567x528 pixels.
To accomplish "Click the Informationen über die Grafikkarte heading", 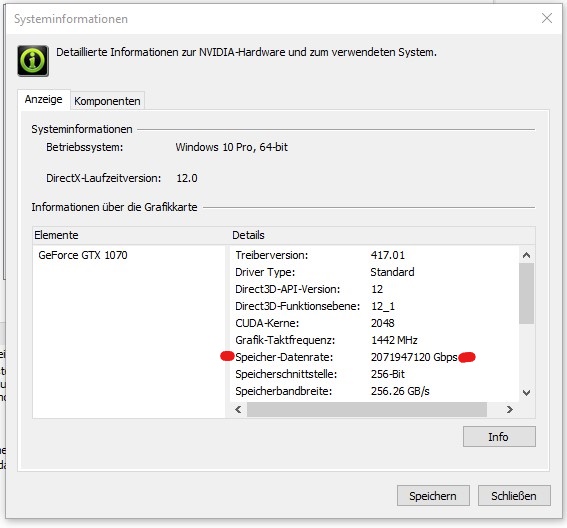I will point(114,207).
